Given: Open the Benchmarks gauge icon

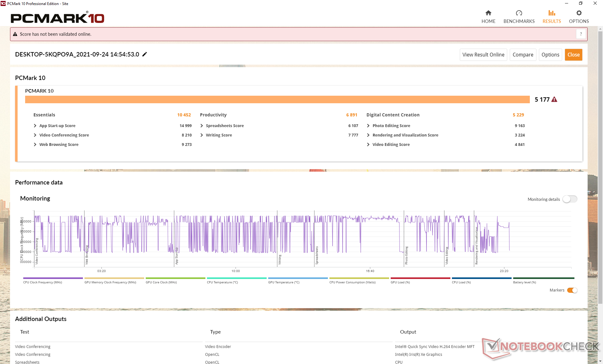Looking at the screenshot, I should tap(519, 13).
